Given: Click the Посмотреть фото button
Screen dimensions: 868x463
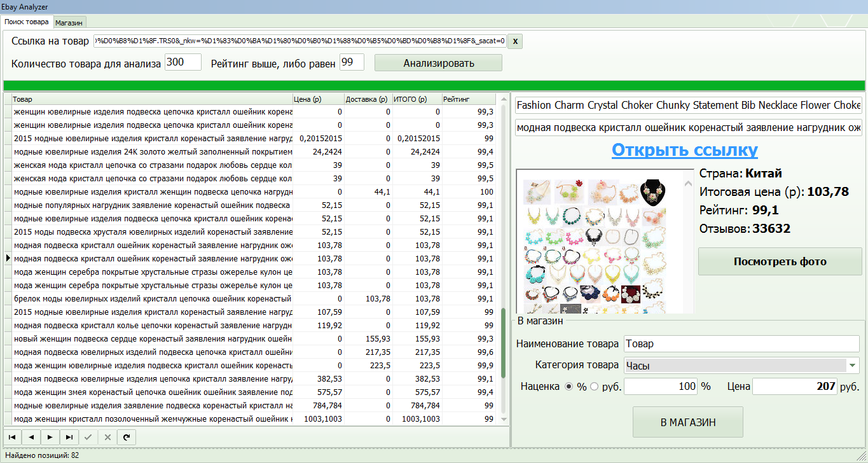Looking at the screenshot, I should point(780,261).
